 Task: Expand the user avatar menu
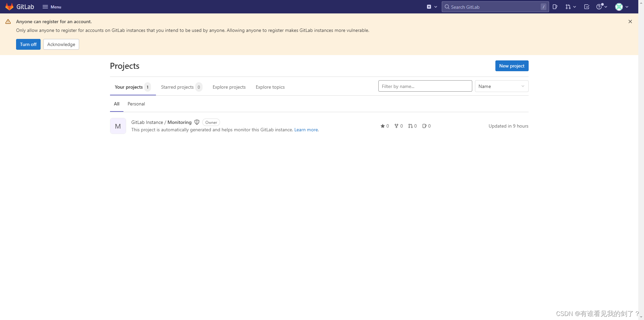tap(621, 7)
